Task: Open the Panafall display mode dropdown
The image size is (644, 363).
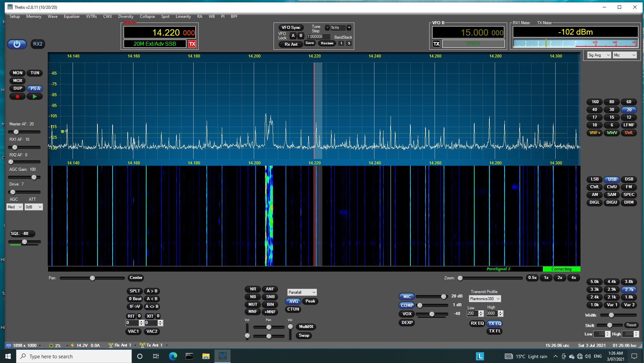Action: (301, 292)
